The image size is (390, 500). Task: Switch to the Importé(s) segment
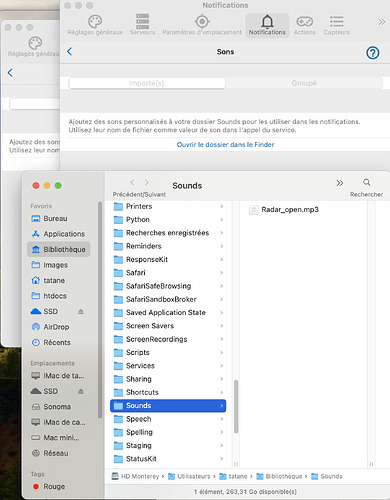point(147,83)
